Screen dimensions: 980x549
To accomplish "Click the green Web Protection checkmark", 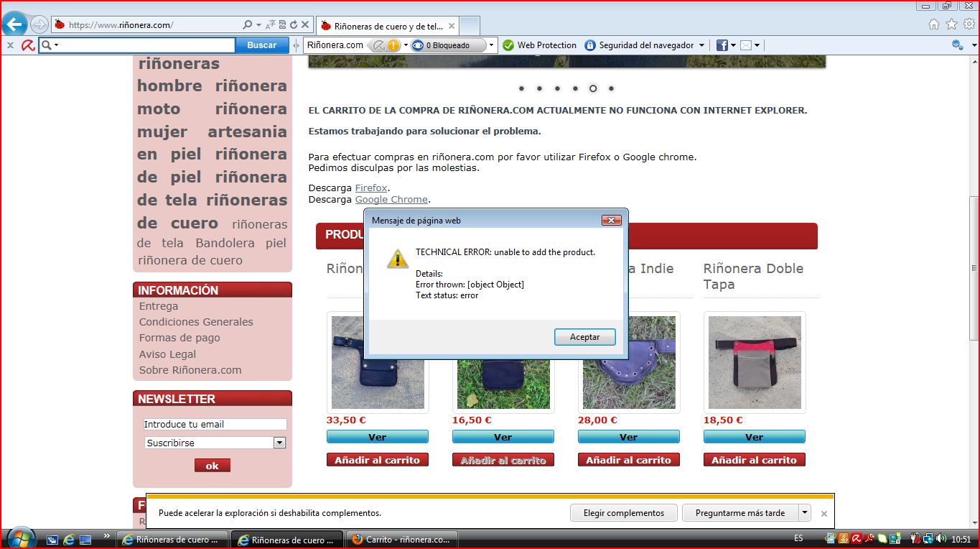I will pyautogui.click(x=508, y=45).
